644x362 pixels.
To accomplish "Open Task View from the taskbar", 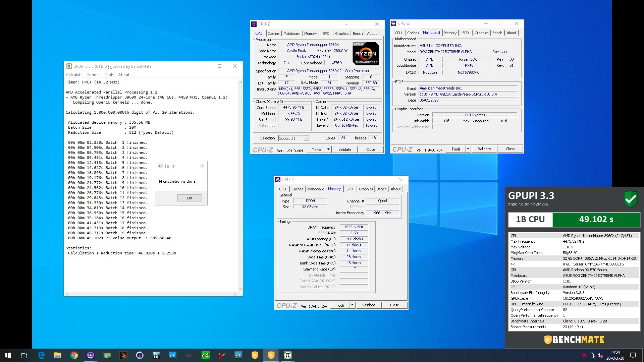I will [24, 355].
